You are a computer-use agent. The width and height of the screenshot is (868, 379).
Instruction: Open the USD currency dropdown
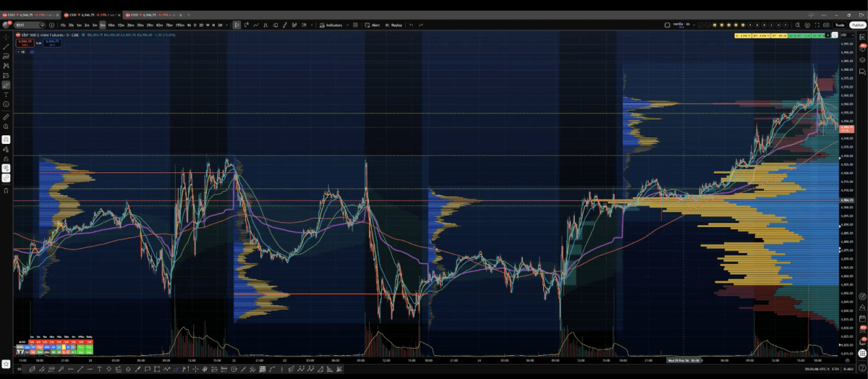(843, 35)
